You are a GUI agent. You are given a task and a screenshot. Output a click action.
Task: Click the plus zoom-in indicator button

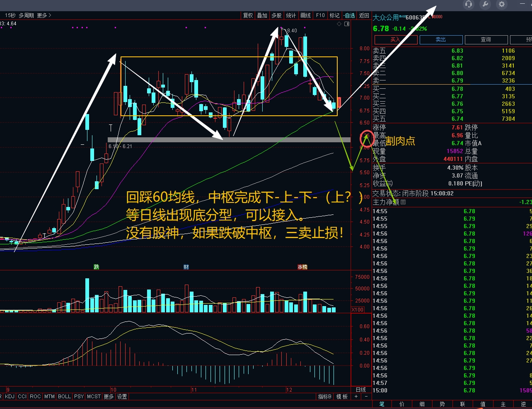[356, 397]
